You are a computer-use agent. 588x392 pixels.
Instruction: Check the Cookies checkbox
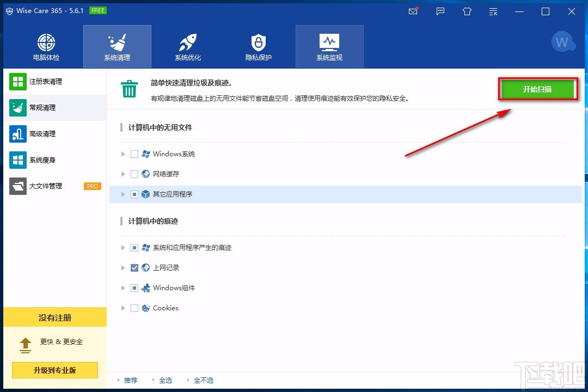134,308
